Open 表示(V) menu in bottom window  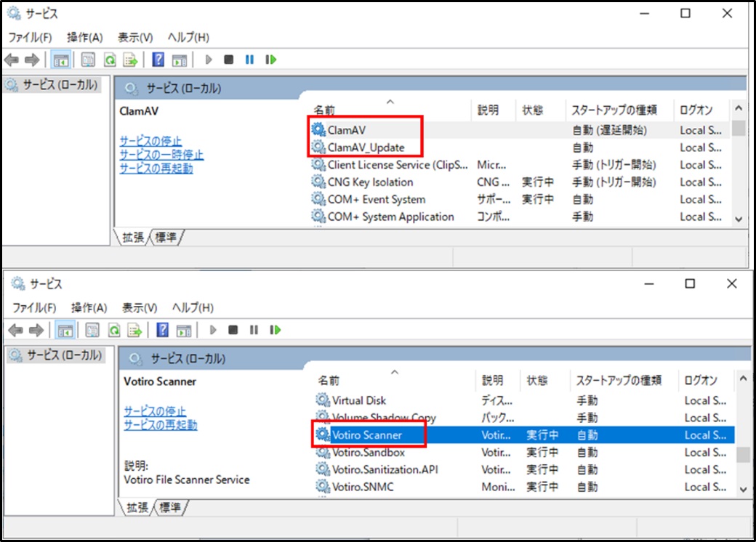coord(140,308)
